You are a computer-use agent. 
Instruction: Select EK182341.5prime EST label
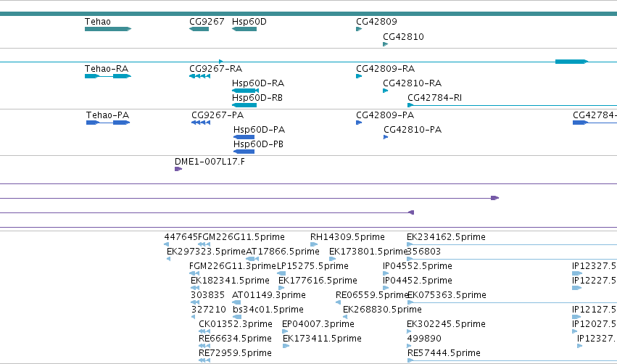[x=230, y=281]
